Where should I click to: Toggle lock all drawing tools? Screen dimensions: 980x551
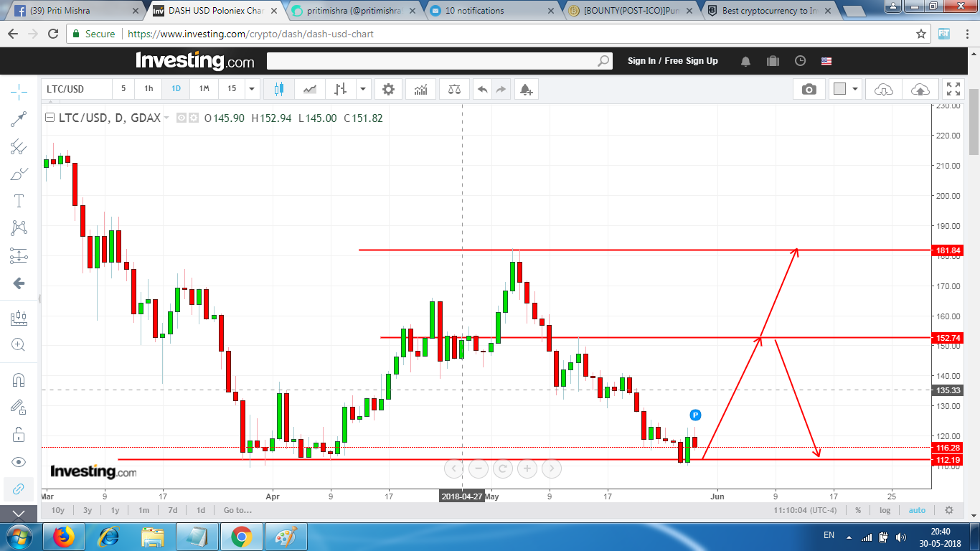[19, 434]
